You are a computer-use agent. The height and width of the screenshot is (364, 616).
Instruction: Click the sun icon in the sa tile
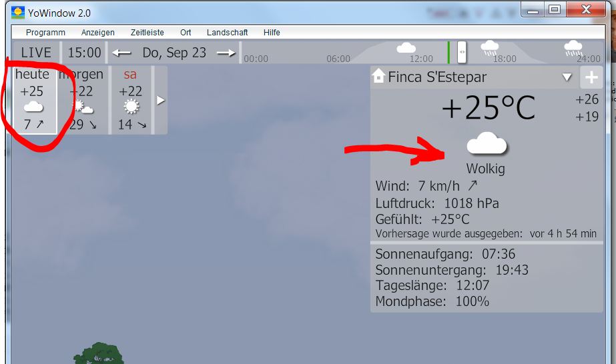pyautogui.click(x=131, y=106)
